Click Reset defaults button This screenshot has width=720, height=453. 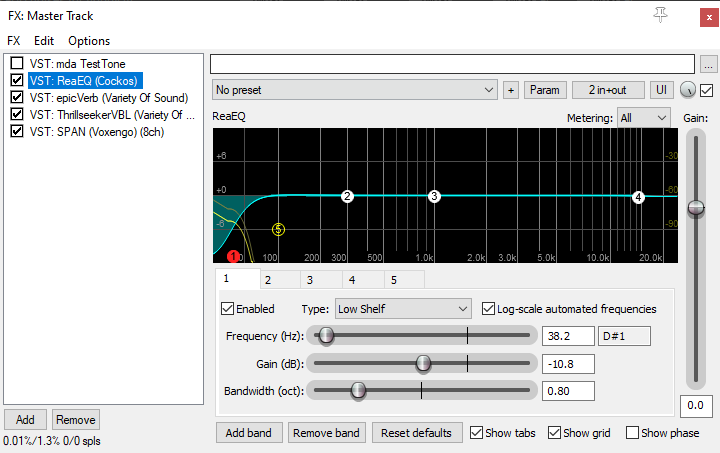pos(416,433)
